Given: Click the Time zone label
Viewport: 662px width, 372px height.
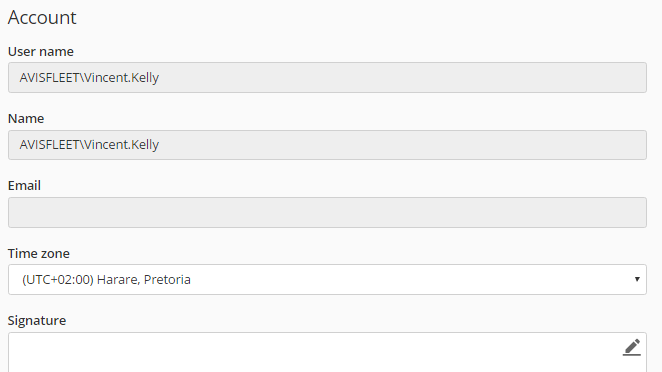Looking at the screenshot, I should coord(39,253).
